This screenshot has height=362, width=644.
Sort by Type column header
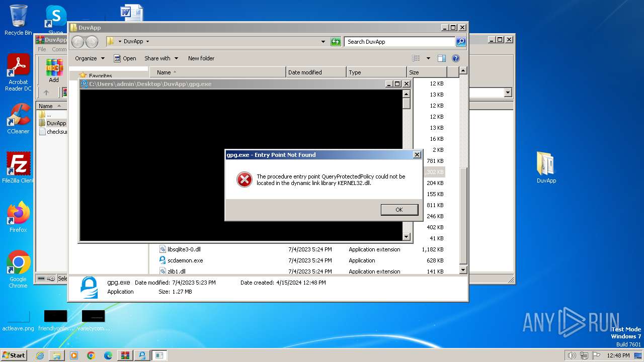coord(376,72)
